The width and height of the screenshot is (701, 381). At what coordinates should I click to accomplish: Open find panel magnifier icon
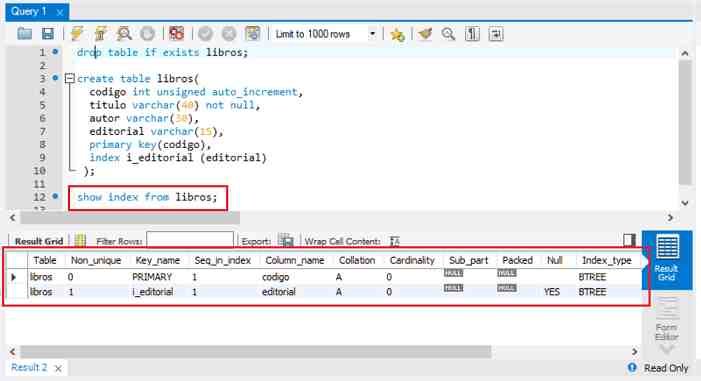click(x=448, y=34)
